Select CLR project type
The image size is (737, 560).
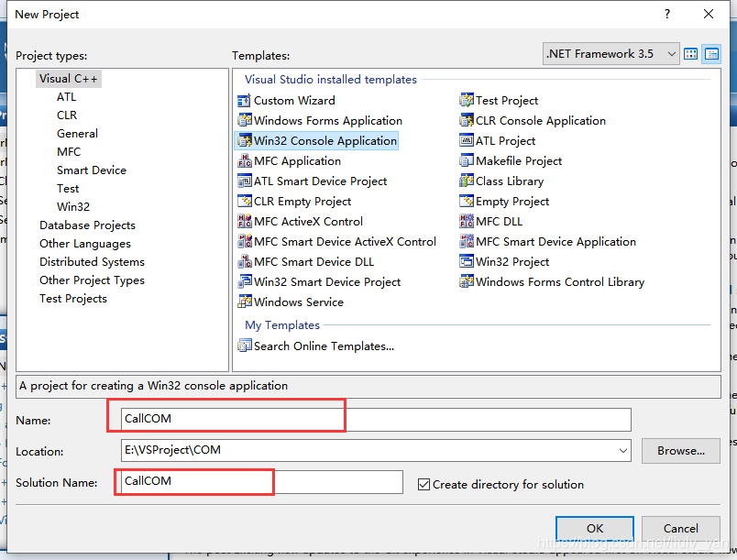(67, 115)
